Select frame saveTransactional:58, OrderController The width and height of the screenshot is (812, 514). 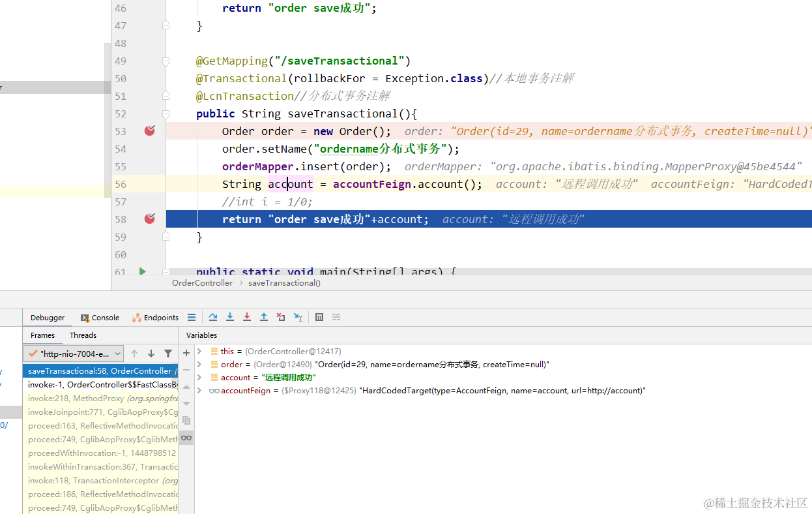click(x=100, y=370)
